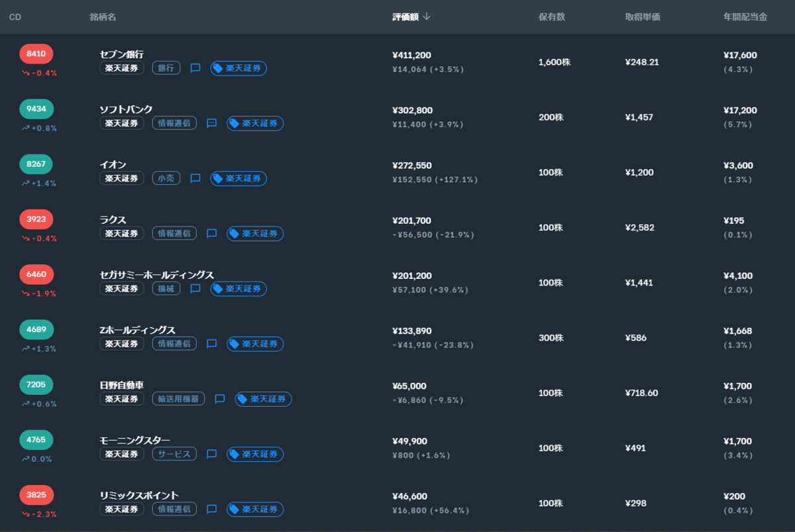The height and width of the screenshot is (532, 795).
Task: Click the 銀行 sector tag for セブン銀行
Action: coord(166,68)
